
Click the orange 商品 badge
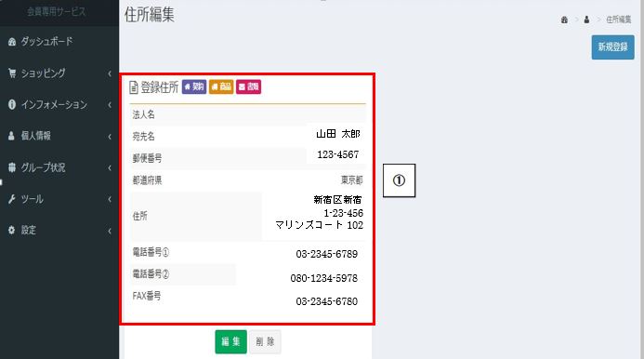pyautogui.click(x=221, y=86)
